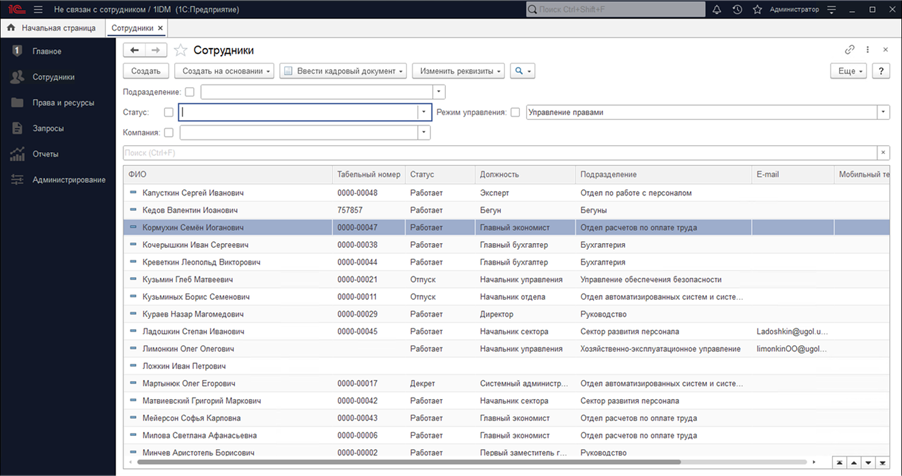Jump to last row of list
The width and height of the screenshot is (902, 476).
point(883,463)
